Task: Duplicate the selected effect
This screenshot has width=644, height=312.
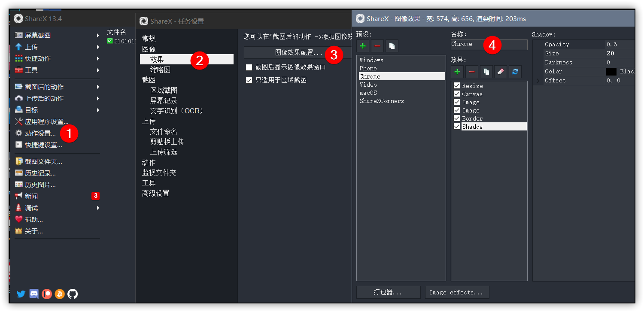Action: tap(486, 71)
